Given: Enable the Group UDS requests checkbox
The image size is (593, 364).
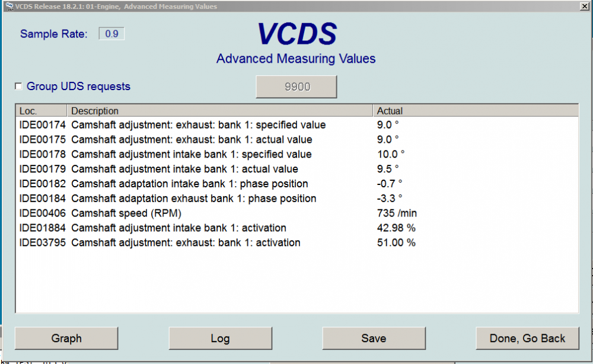Looking at the screenshot, I should (x=18, y=86).
